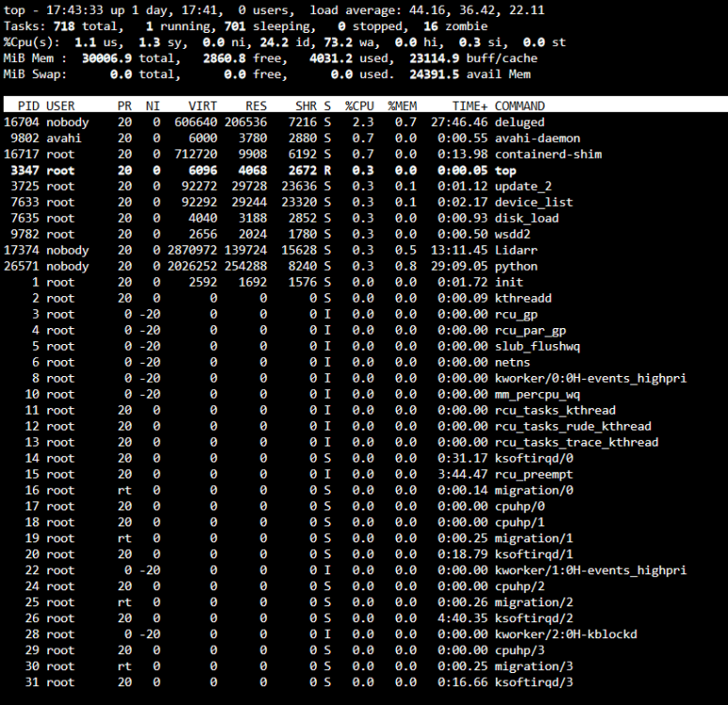
Task: Click the COMMAND column header
Action: pos(519,106)
